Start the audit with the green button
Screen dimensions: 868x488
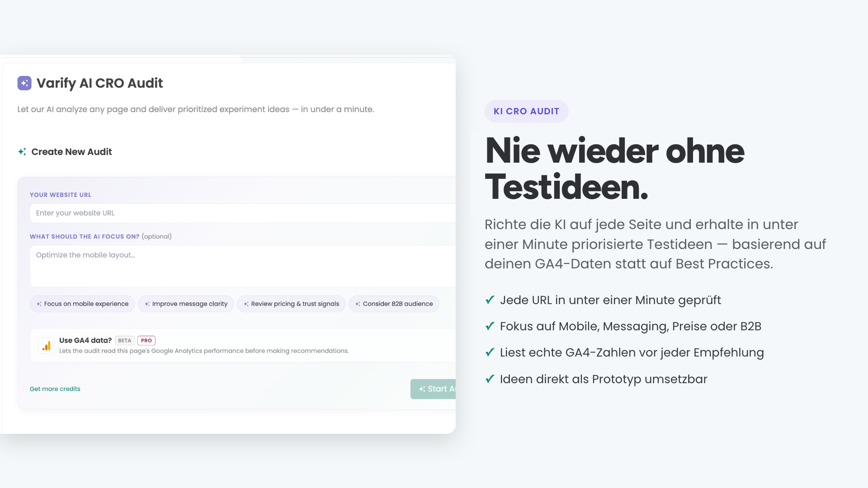pos(433,389)
